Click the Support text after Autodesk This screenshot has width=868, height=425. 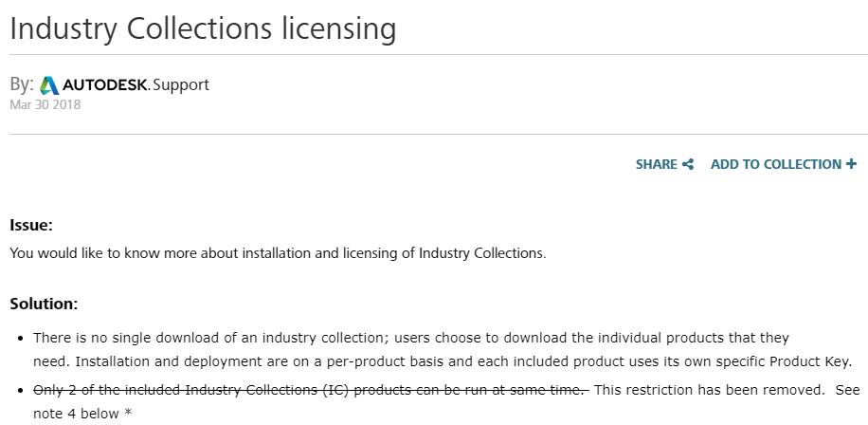click(181, 84)
